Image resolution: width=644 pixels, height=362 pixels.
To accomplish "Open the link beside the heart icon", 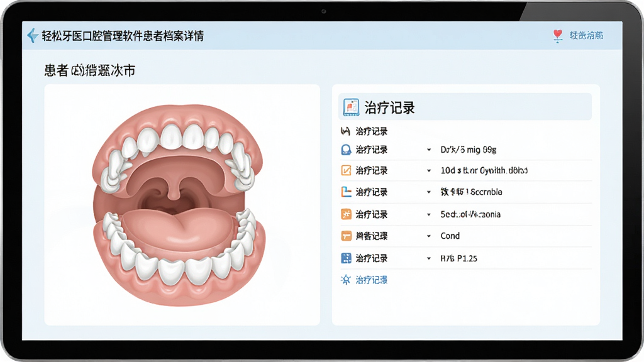I will (586, 36).
